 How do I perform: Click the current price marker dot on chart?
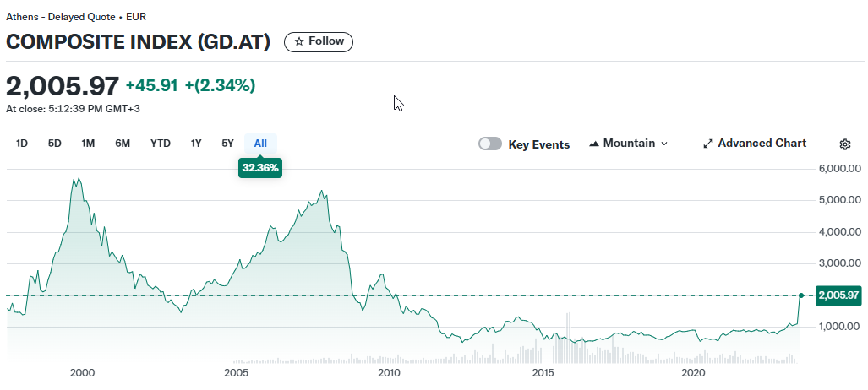pyautogui.click(x=800, y=295)
